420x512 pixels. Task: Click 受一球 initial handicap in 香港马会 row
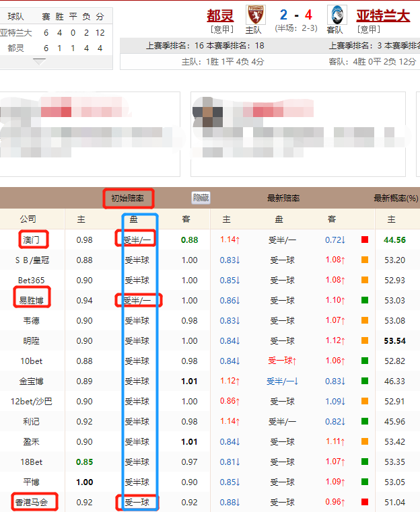point(137,502)
